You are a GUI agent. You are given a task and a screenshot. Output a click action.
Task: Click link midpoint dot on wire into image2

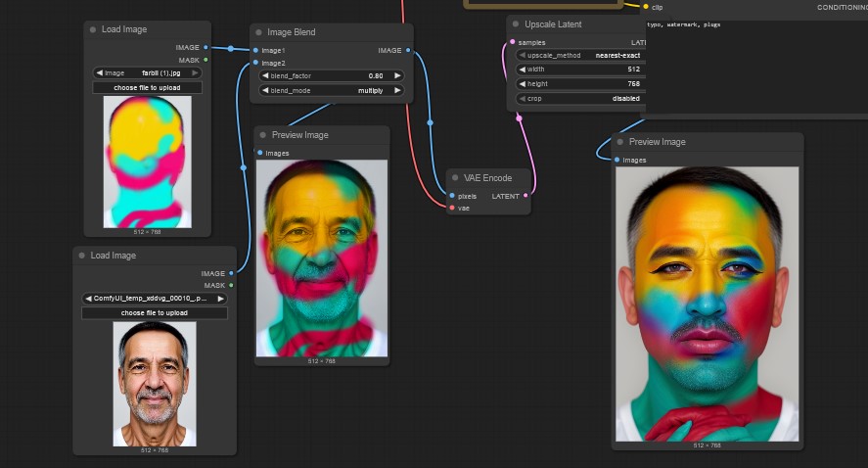244,167
